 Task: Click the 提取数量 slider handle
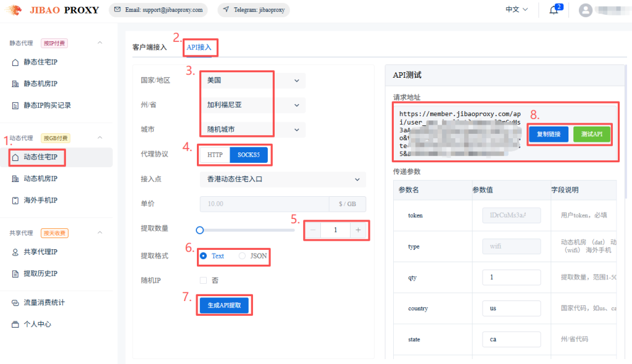pos(199,230)
